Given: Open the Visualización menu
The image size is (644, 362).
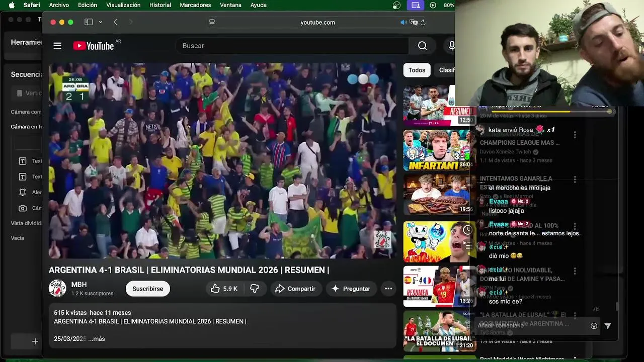Looking at the screenshot, I should click(123, 5).
